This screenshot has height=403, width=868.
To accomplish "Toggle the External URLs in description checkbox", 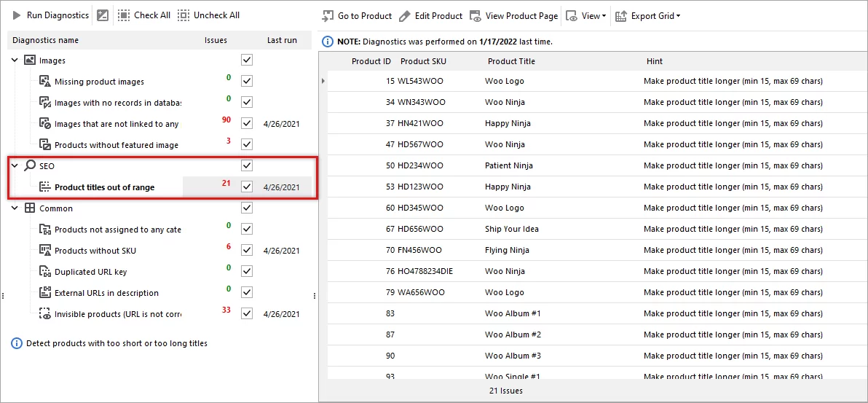I will [247, 292].
